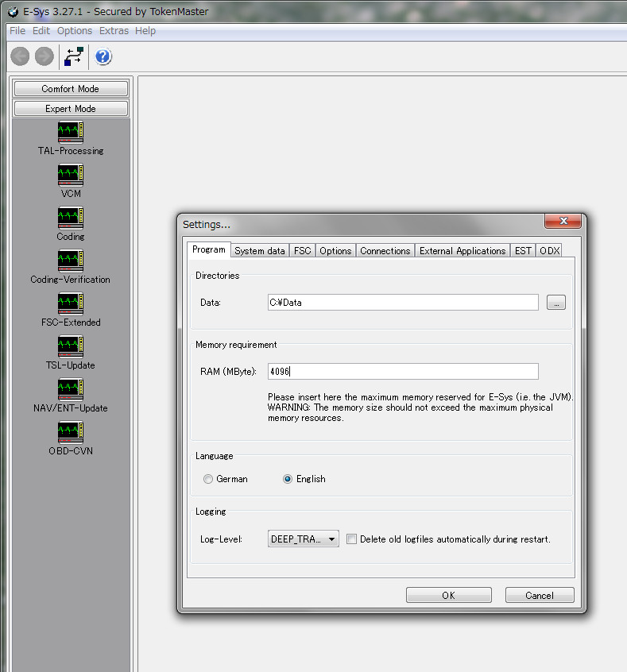Screen dimensions: 627x672
Task: Click the E-Sys title bar app icon
Action: click(x=14, y=12)
